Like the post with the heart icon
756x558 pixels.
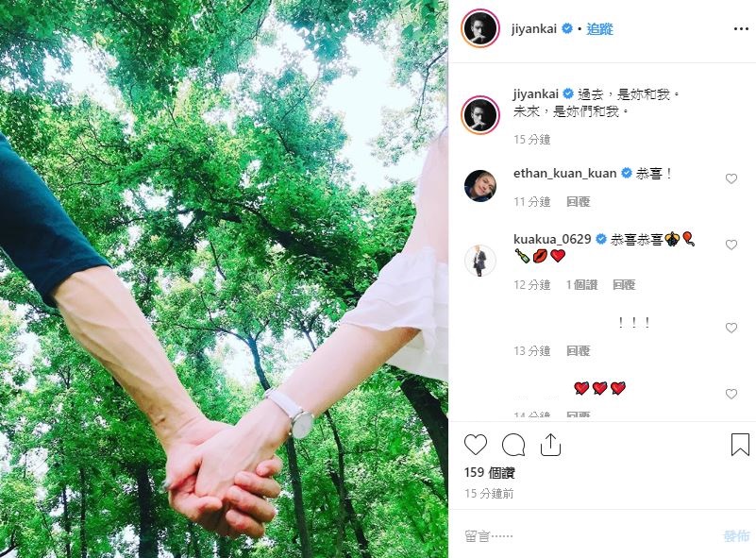476,444
